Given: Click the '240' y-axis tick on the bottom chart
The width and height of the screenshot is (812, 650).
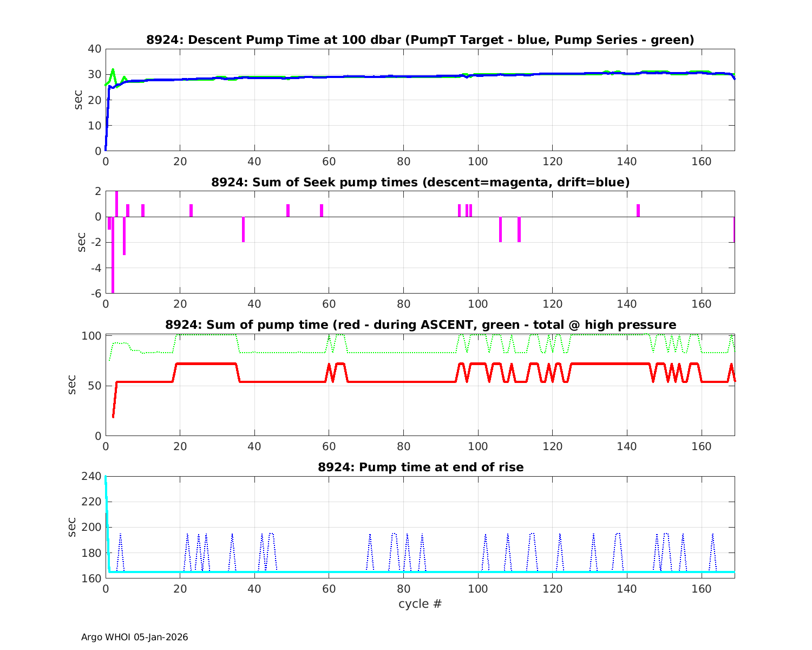Looking at the screenshot, I should (x=93, y=476).
